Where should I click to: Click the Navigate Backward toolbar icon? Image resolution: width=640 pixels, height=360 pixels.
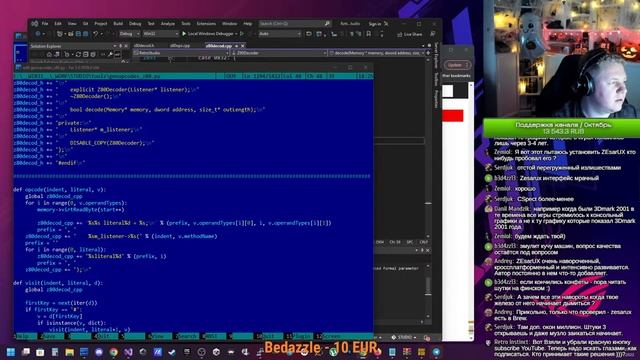point(38,34)
